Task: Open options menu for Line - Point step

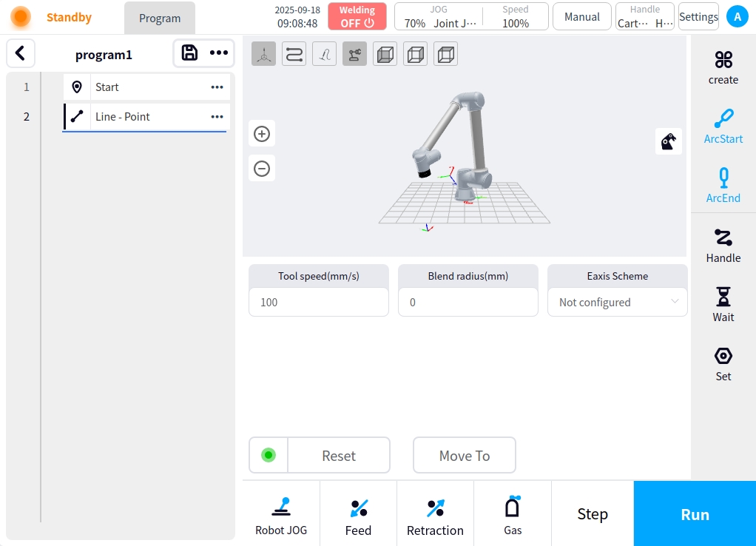Action: [217, 117]
